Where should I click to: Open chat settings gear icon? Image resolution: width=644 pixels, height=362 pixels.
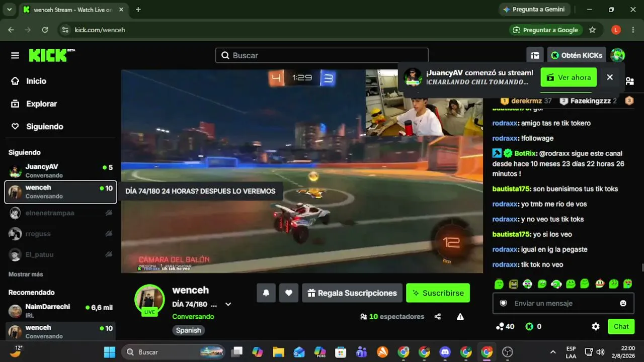tap(596, 327)
